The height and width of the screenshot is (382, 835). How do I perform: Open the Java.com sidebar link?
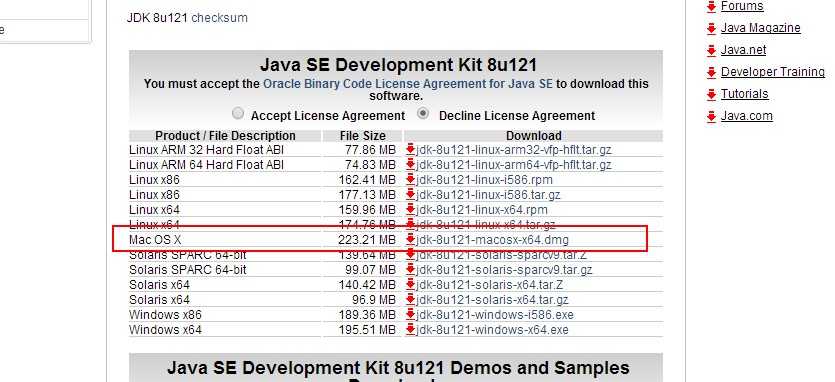pyautogui.click(x=747, y=116)
